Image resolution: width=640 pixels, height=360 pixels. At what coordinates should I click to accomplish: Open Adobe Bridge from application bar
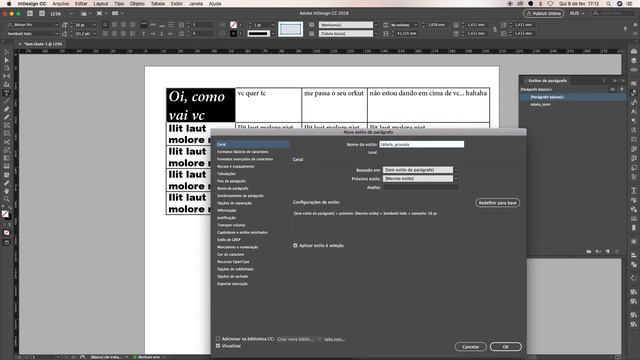[30, 13]
